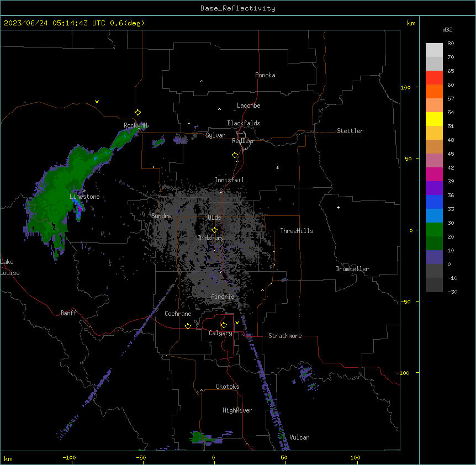The width and height of the screenshot is (476, 465).
Task: Select the yellow v marker northwest of RockyMH
Action: pos(97,102)
